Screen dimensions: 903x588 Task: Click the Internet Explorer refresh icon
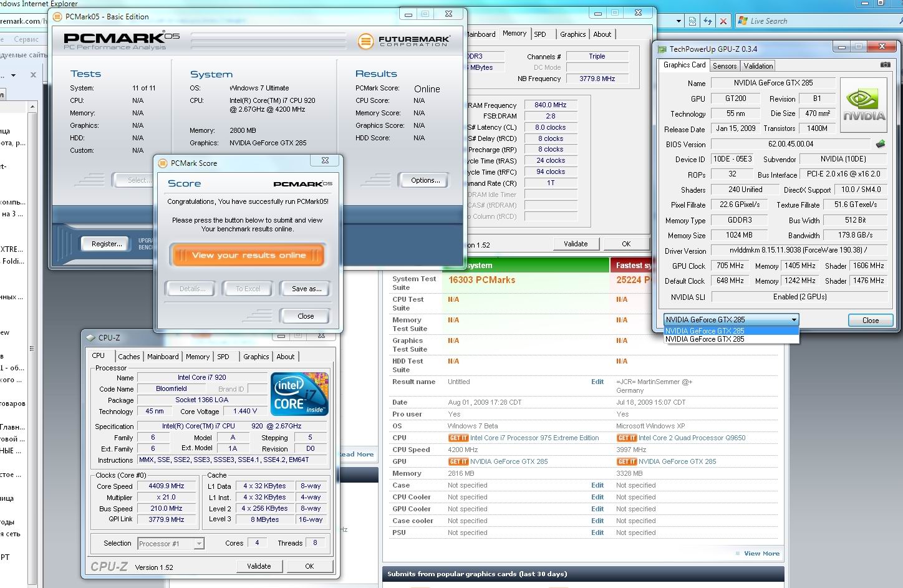tap(708, 21)
